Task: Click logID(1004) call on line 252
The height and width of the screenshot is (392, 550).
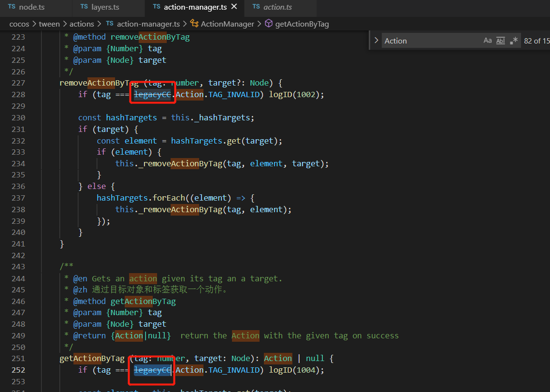Action: pyautogui.click(x=296, y=370)
